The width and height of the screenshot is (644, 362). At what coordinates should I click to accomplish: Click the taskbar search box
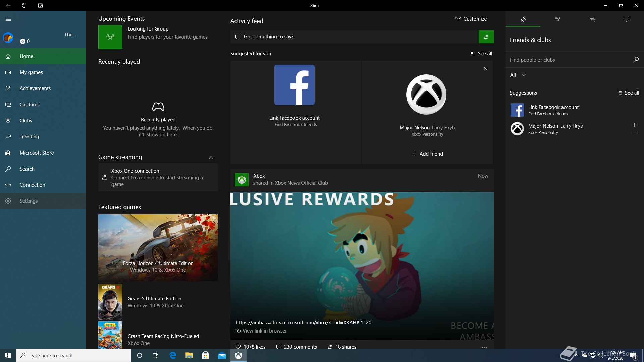(x=74, y=355)
